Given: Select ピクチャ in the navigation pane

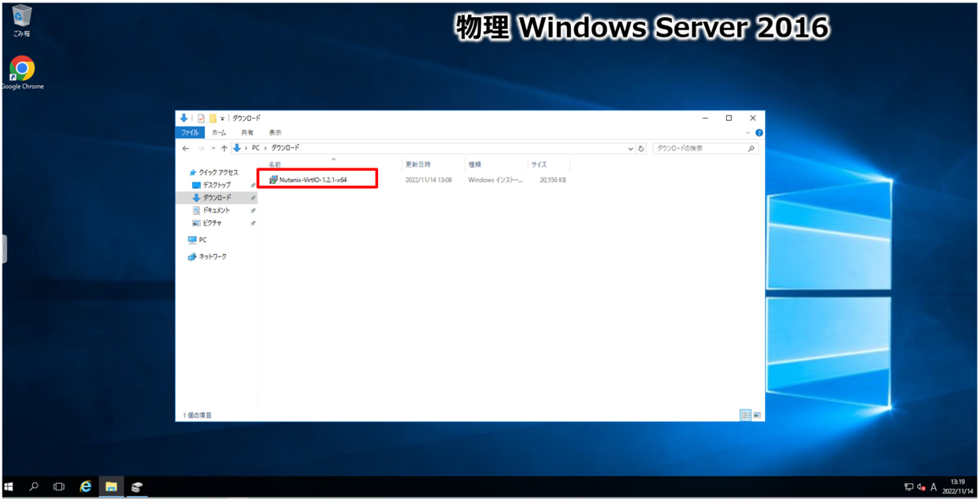Looking at the screenshot, I should pyautogui.click(x=207, y=223).
